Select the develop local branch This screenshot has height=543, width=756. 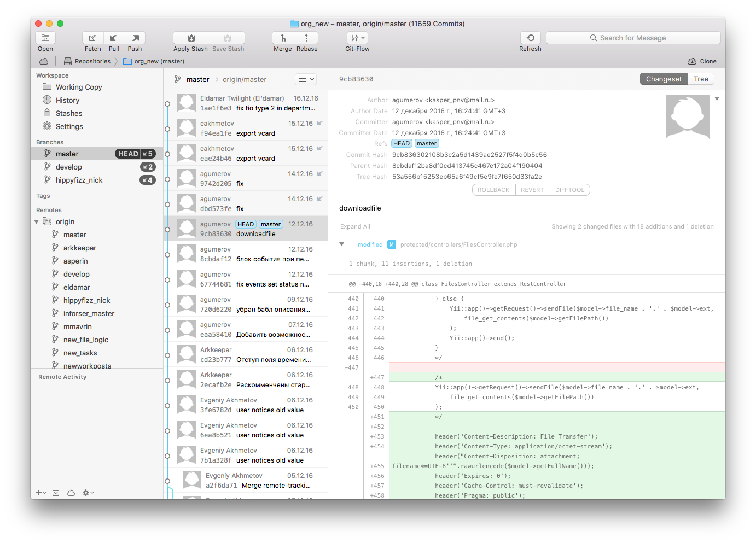(69, 167)
